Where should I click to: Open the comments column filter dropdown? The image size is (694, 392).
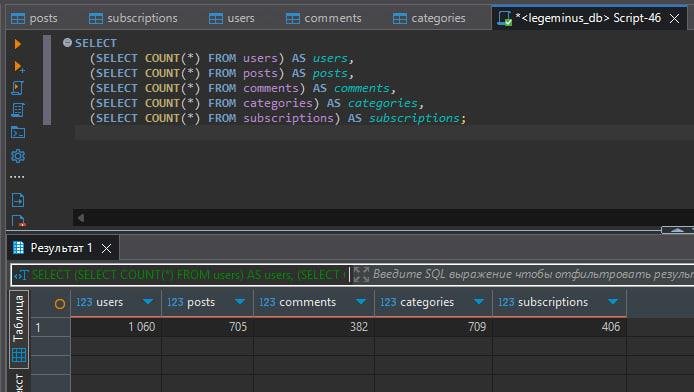pyautogui.click(x=361, y=302)
